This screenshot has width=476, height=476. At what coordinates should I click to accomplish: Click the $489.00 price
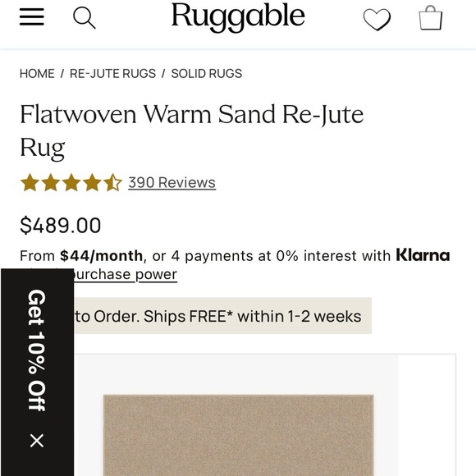61,225
